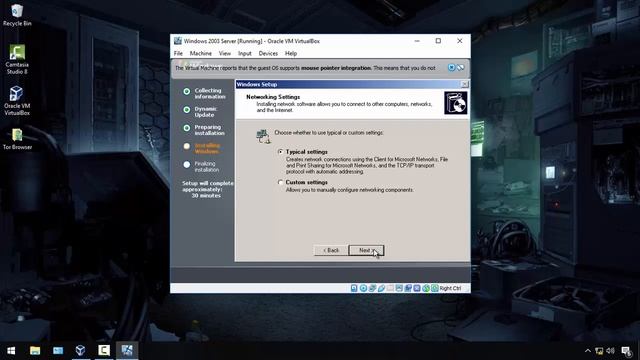The image size is (640, 360).
Task: Click the optical disk indicator in VirtualBox status bar
Action: [363, 288]
